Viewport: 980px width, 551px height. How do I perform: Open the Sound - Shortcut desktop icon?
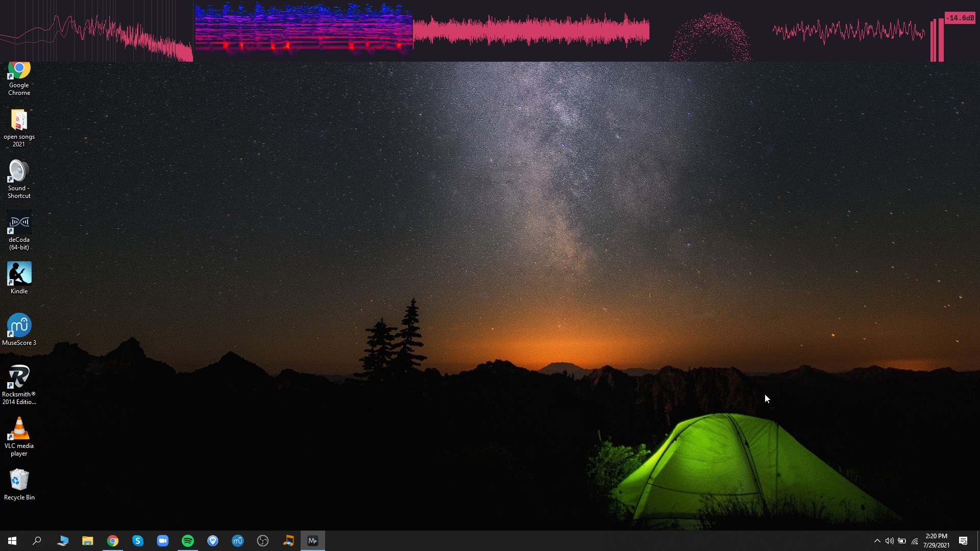point(19,179)
